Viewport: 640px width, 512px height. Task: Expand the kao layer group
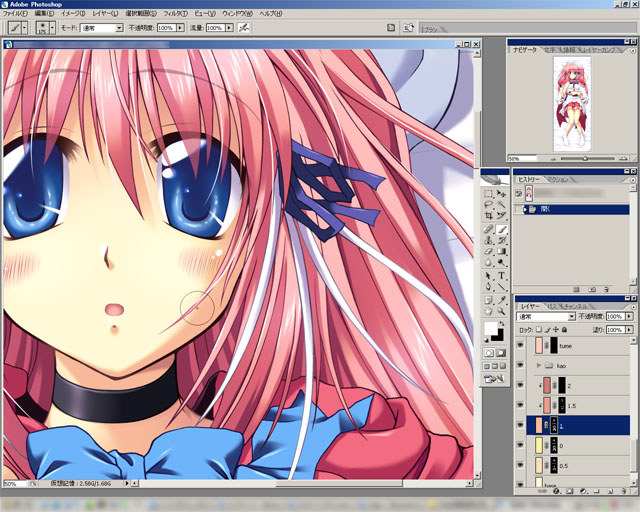click(539, 365)
